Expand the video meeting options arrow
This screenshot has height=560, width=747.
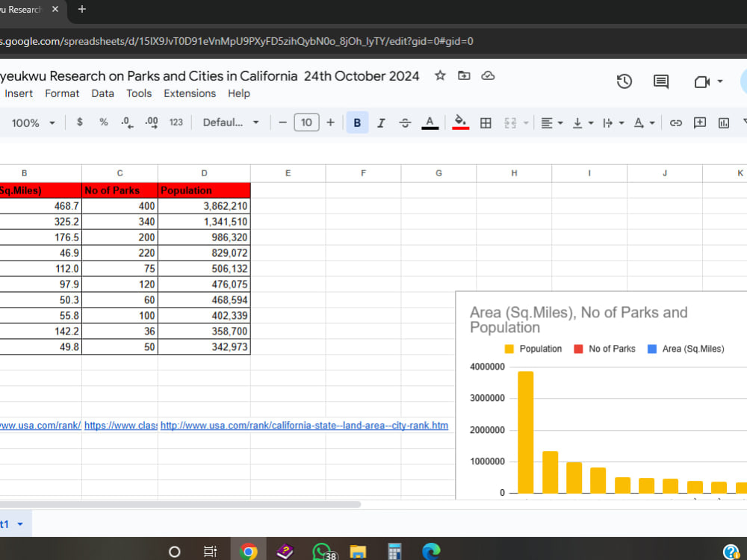coord(720,81)
